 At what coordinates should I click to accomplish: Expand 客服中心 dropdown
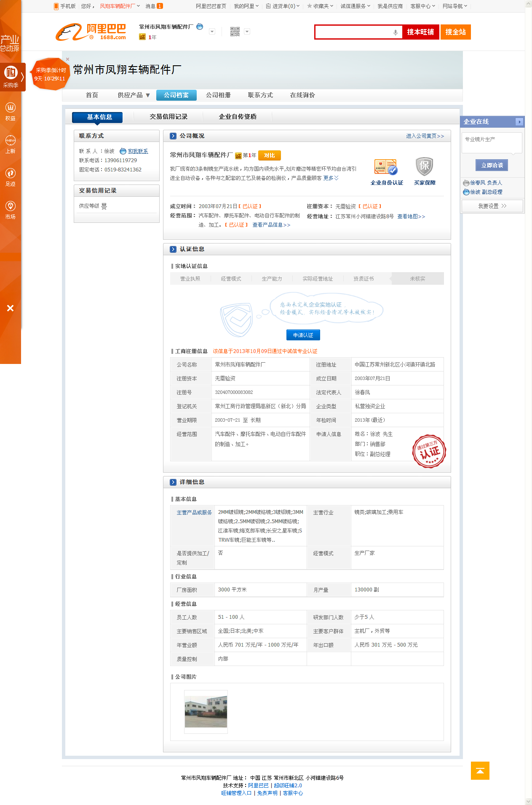point(423,6)
